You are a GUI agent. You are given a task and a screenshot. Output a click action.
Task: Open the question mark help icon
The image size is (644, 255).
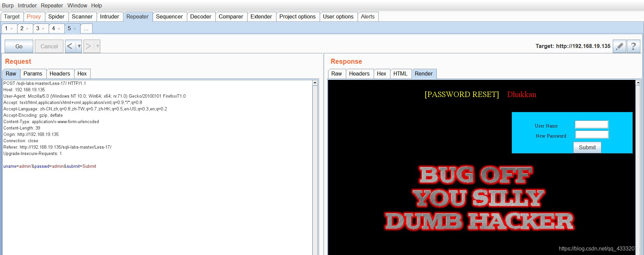[x=633, y=46]
